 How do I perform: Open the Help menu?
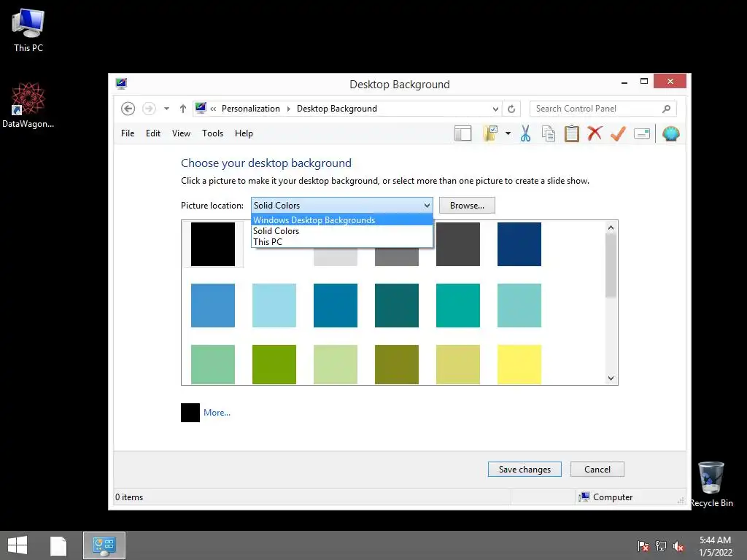[244, 133]
